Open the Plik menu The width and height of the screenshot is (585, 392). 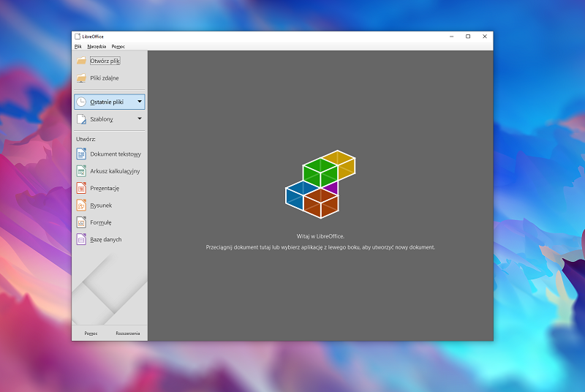click(x=78, y=47)
